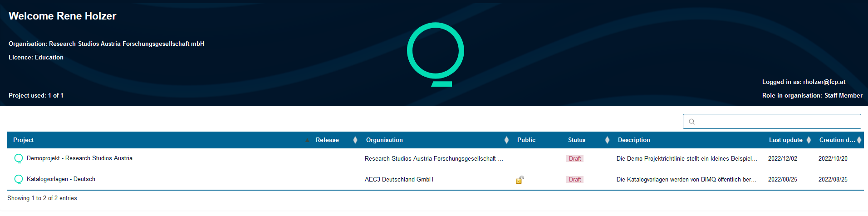Select the Description column header
The height and width of the screenshot is (216, 868).
(634, 140)
